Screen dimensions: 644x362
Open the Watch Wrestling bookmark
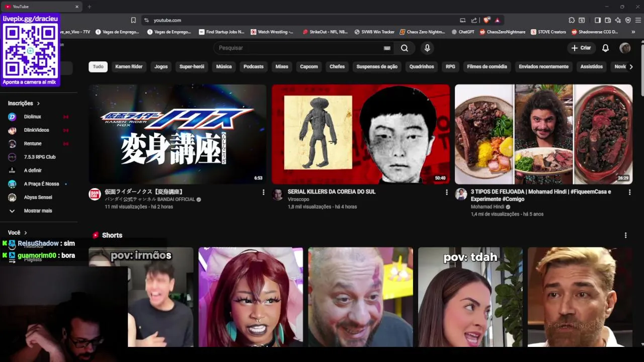coord(272,32)
